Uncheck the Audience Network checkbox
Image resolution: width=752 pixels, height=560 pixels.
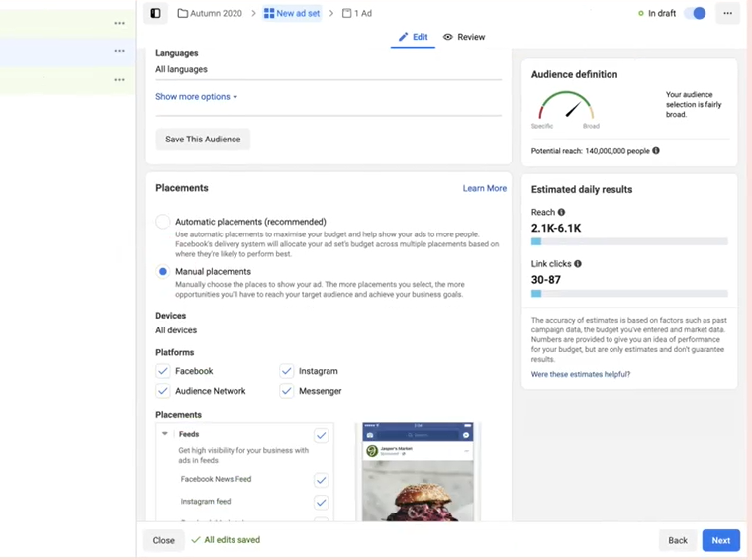[163, 391]
